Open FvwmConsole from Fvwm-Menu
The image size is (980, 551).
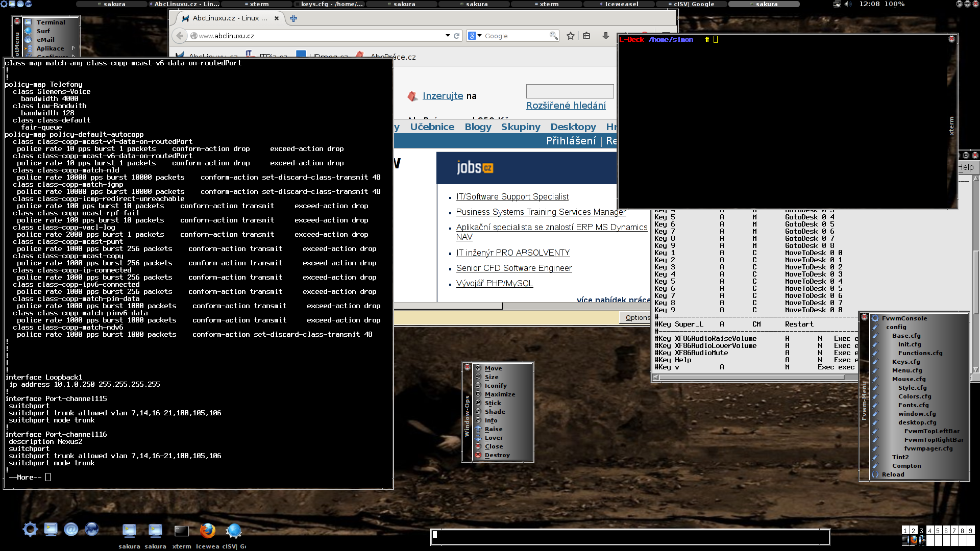tap(904, 318)
